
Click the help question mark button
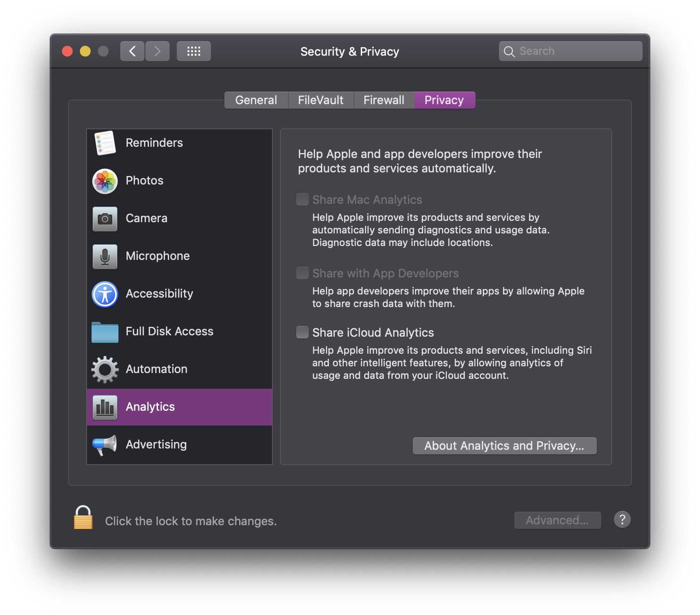pos(622,520)
